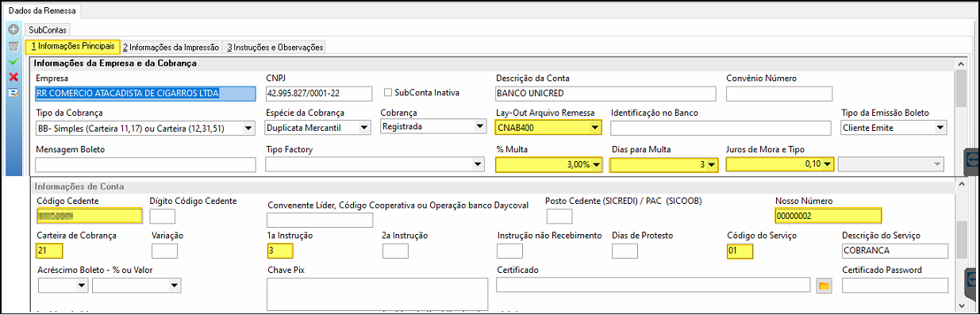Click the 2a Instrução field
Image resolution: width=980 pixels, height=315 pixels.
395,251
